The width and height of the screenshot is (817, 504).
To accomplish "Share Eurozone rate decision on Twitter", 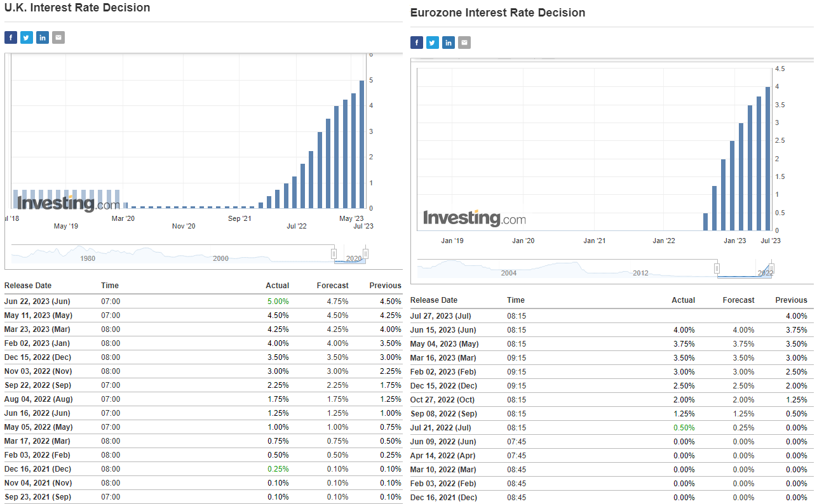I will pyautogui.click(x=433, y=43).
